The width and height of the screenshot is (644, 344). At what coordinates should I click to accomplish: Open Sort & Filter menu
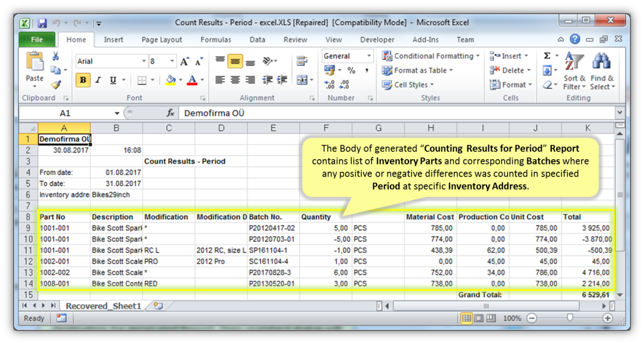pyautogui.click(x=574, y=71)
